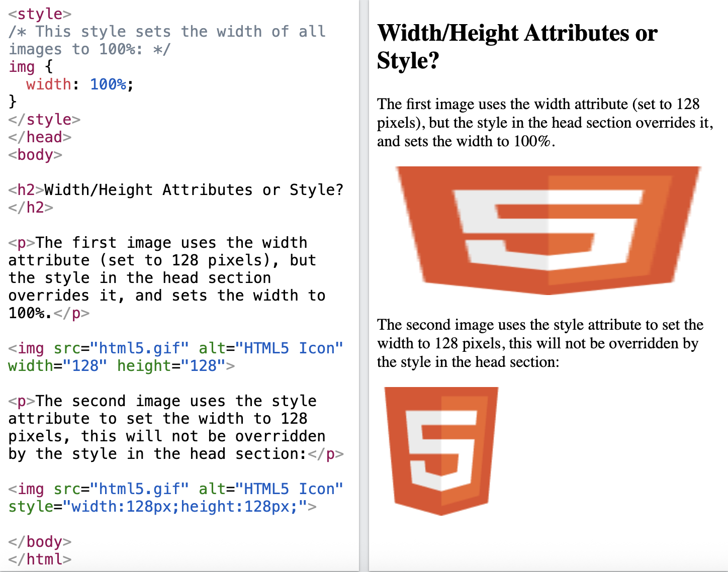The height and width of the screenshot is (572, 728).
Task: Click the <h2> heading line in code
Action: click(x=176, y=190)
